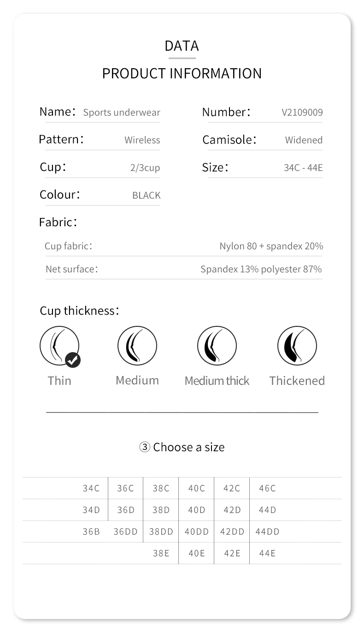Image resolution: width=364 pixels, height=637 pixels.
Task: Choose size 34C in the table
Action: [x=91, y=489]
